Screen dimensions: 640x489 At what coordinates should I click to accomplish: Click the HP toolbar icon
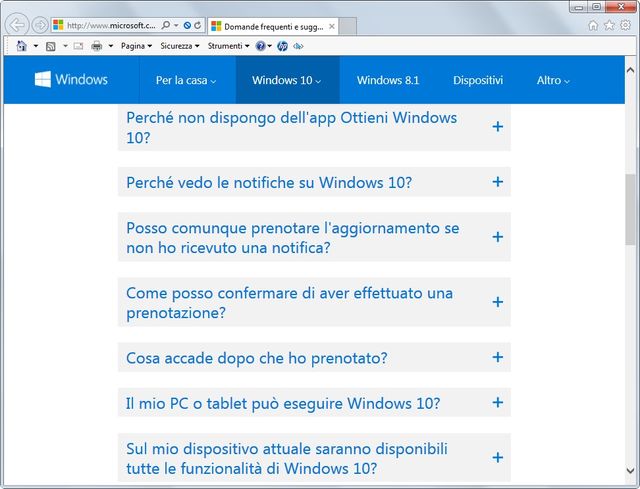tap(282, 46)
